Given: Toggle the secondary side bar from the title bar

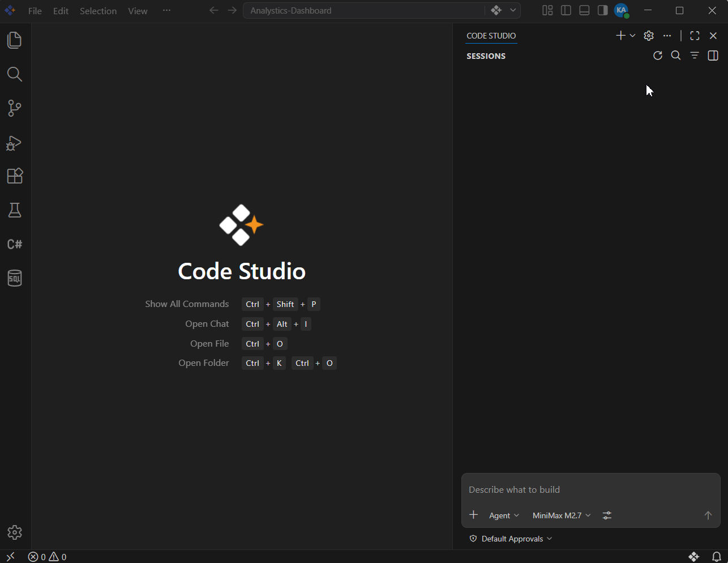Looking at the screenshot, I should pos(602,10).
